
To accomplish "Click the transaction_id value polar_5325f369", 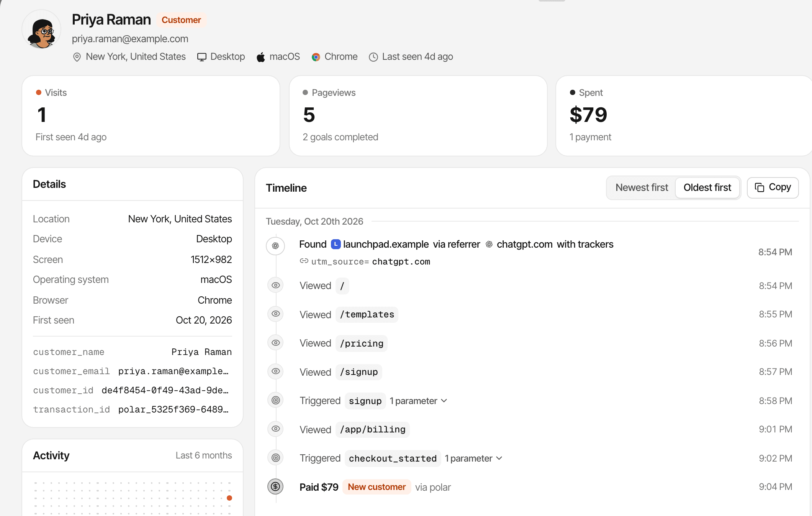I will click(x=174, y=409).
